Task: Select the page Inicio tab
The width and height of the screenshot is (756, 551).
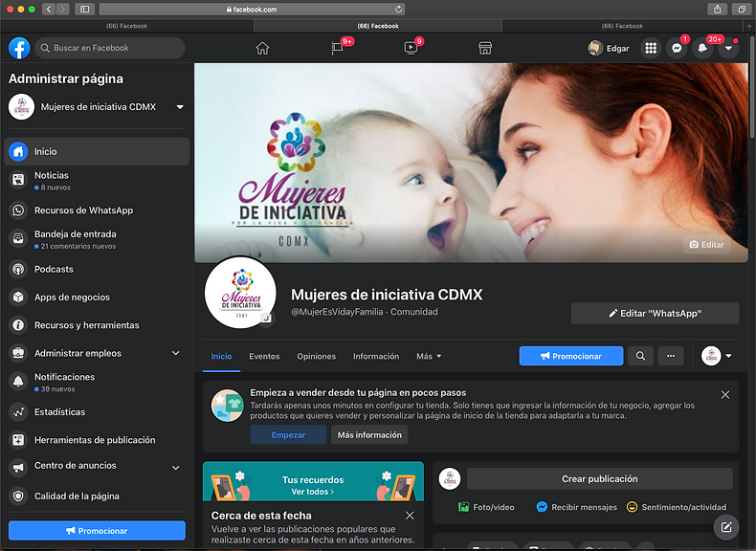Action: (x=221, y=356)
